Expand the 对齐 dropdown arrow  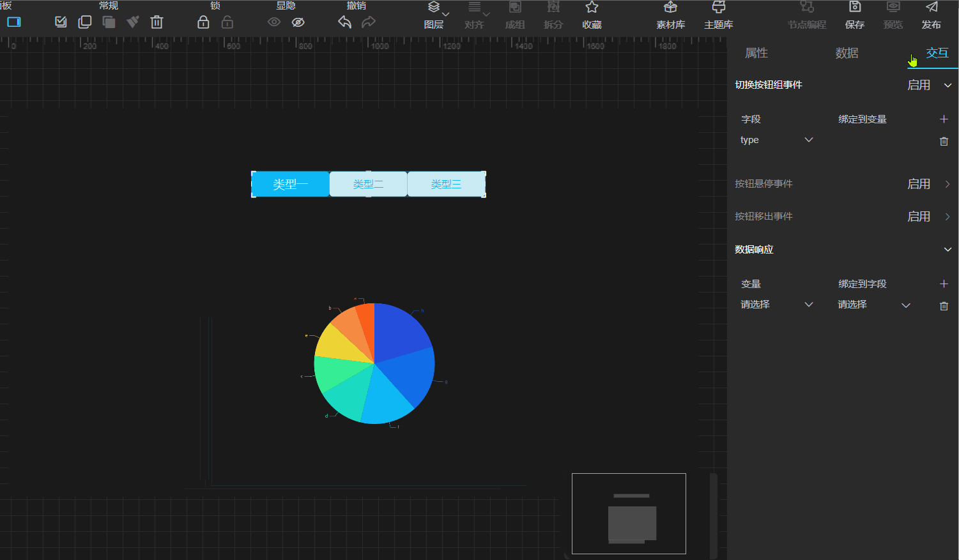click(486, 14)
